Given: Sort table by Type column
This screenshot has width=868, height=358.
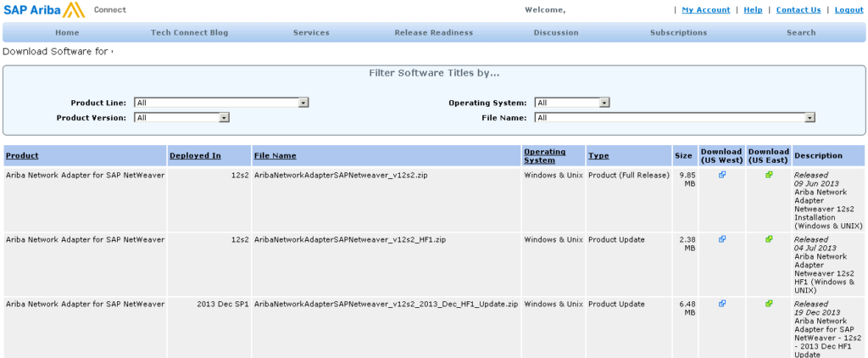Looking at the screenshot, I should tap(598, 156).
